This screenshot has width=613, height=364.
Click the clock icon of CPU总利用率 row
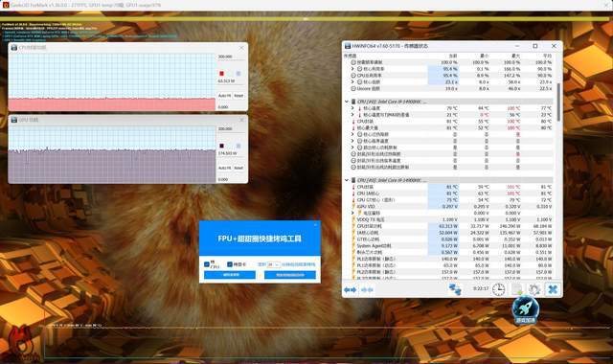[x=353, y=76]
